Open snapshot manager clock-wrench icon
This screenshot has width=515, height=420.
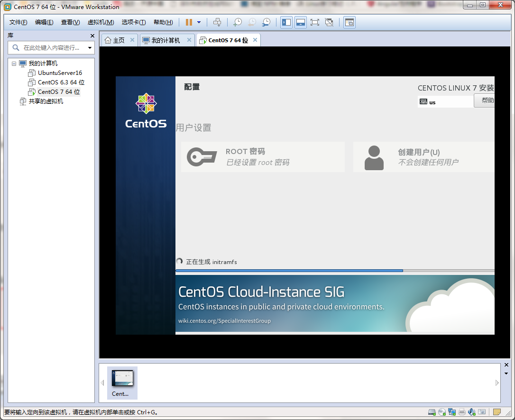[266, 22]
